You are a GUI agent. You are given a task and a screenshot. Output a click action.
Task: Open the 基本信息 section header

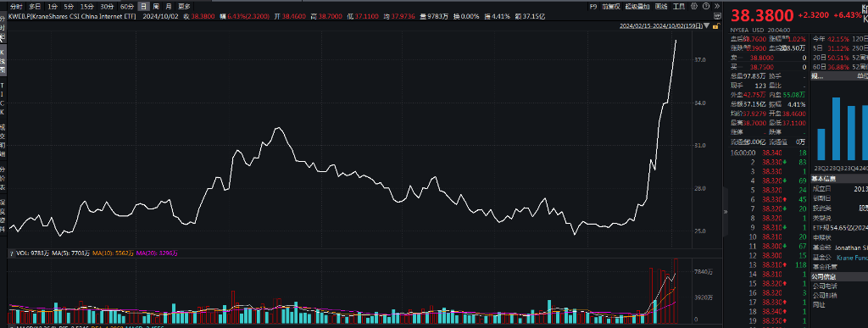click(838, 178)
